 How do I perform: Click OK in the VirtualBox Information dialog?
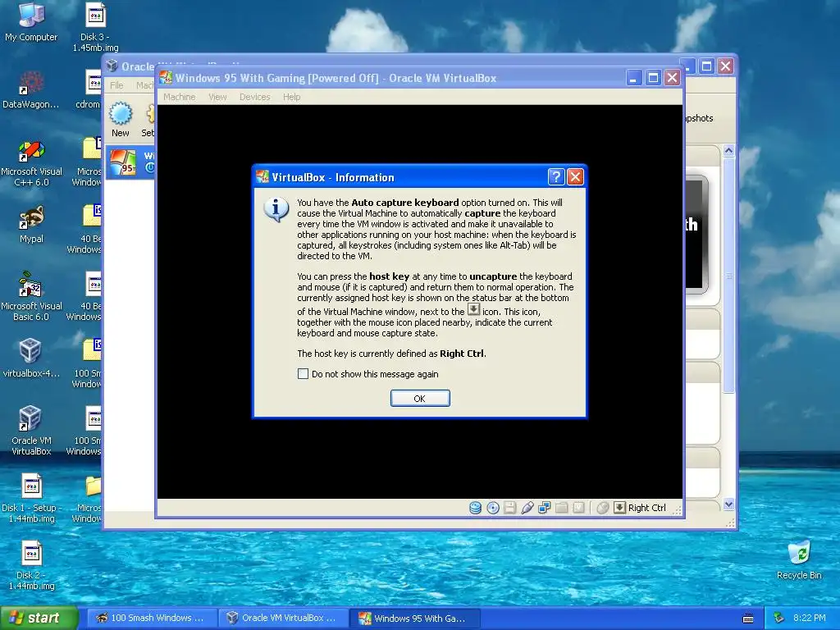pyautogui.click(x=420, y=399)
